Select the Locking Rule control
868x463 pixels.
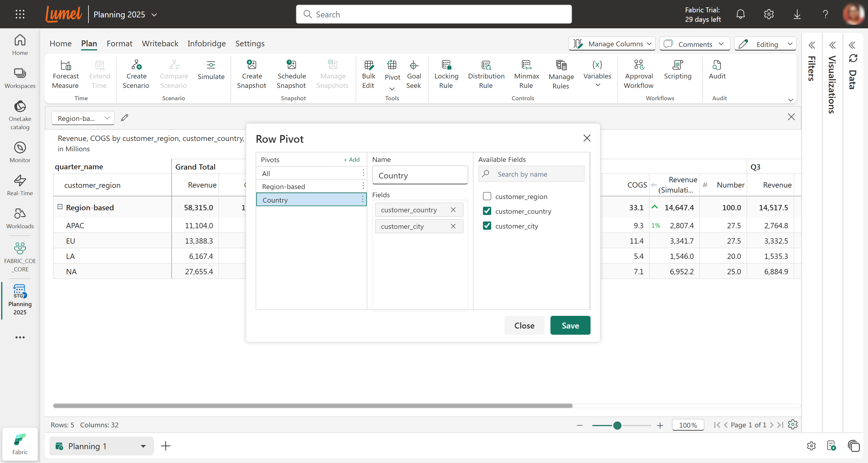tap(446, 75)
